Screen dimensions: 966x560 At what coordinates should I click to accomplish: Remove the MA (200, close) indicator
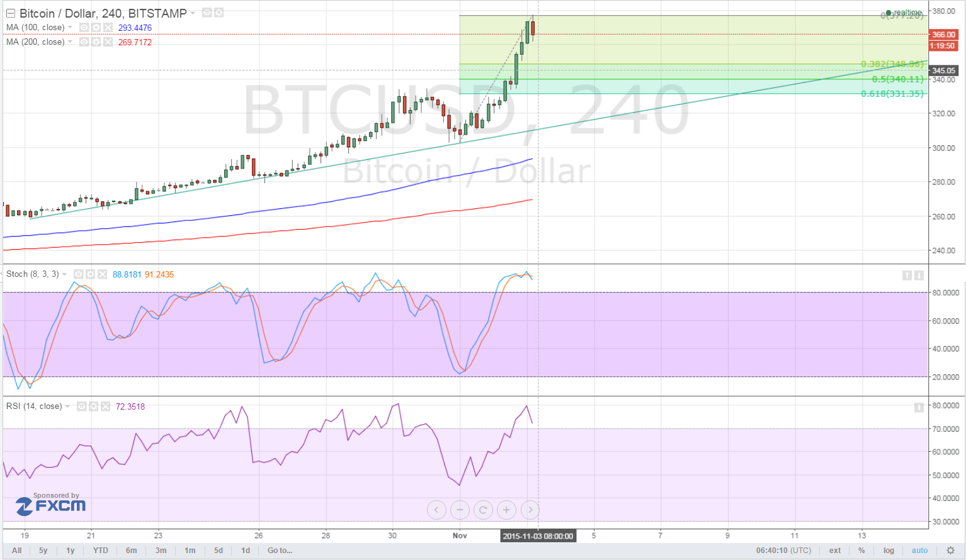(x=108, y=42)
